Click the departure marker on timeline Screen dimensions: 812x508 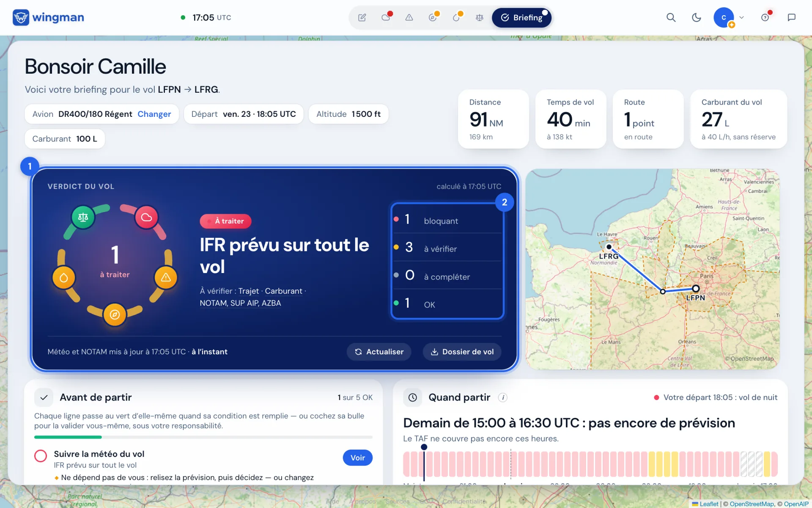(x=424, y=447)
